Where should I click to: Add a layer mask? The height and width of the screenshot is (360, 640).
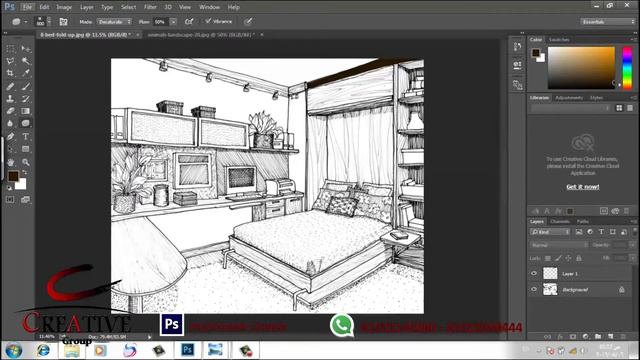coord(573,336)
